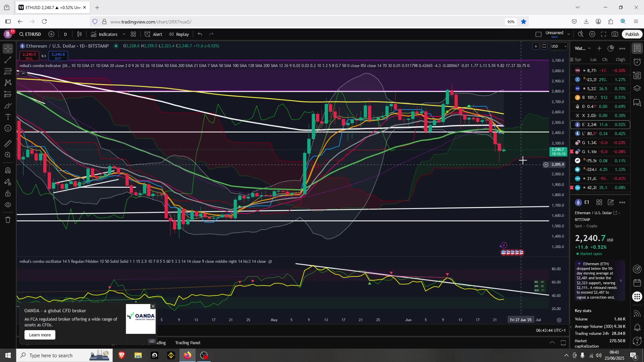Open the Fibonacci tools icon
The image size is (644, 362).
point(8,71)
